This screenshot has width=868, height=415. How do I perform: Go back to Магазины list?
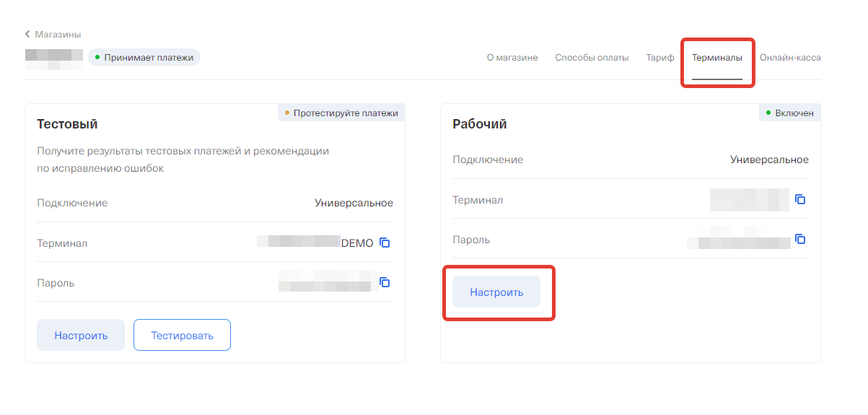[x=53, y=34]
